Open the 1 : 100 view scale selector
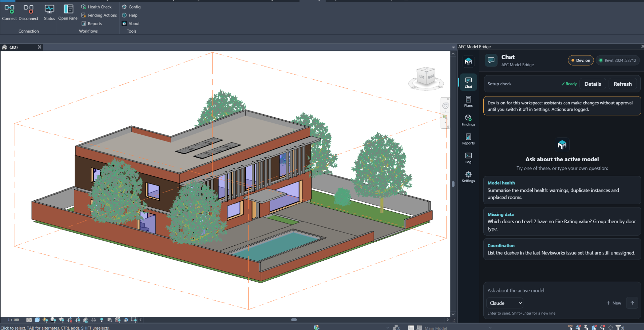Image resolution: width=644 pixels, height=330 pixels. point(13,320)
